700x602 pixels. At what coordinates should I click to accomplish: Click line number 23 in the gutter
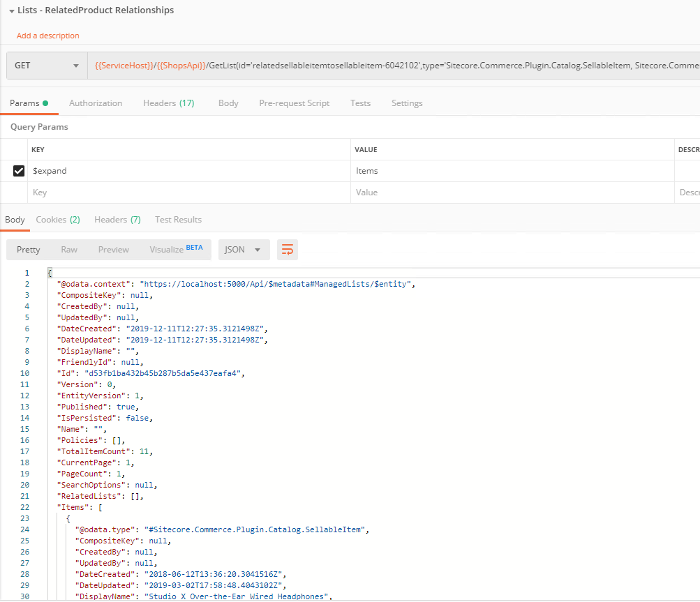[x=25, y=518]
